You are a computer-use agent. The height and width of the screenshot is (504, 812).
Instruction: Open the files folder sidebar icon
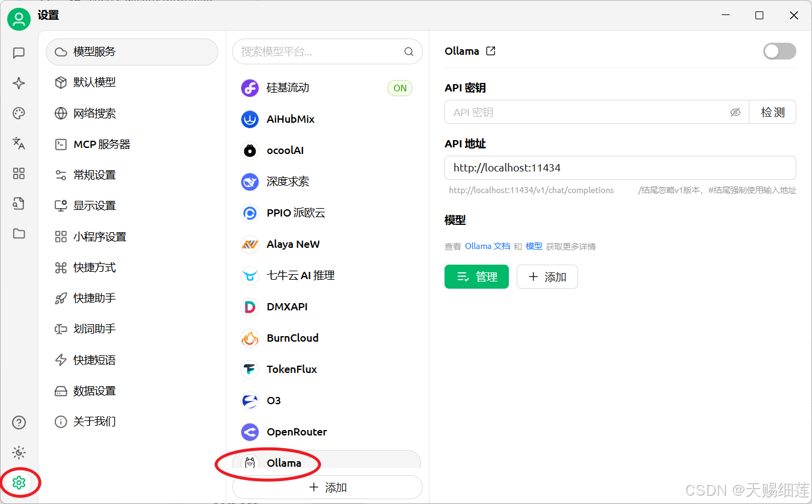click(x=19, y=233)
